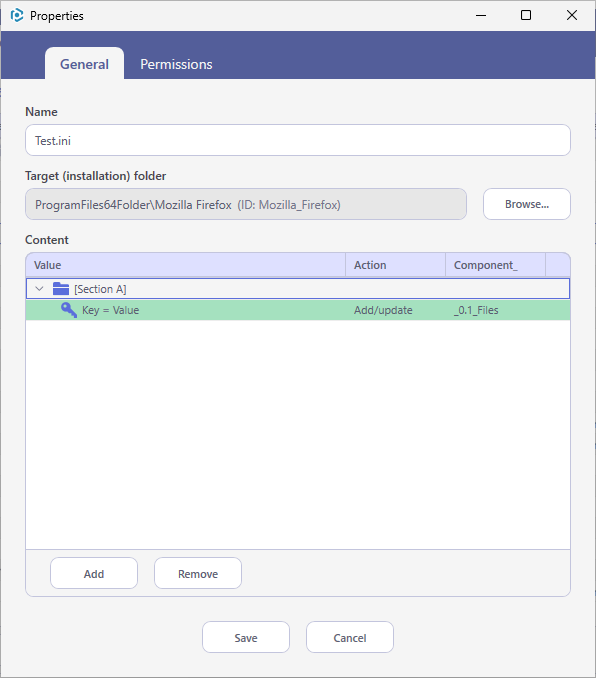Click the Target installation folder field
This screenshot has height=678, width=596.
coord(246,204)
